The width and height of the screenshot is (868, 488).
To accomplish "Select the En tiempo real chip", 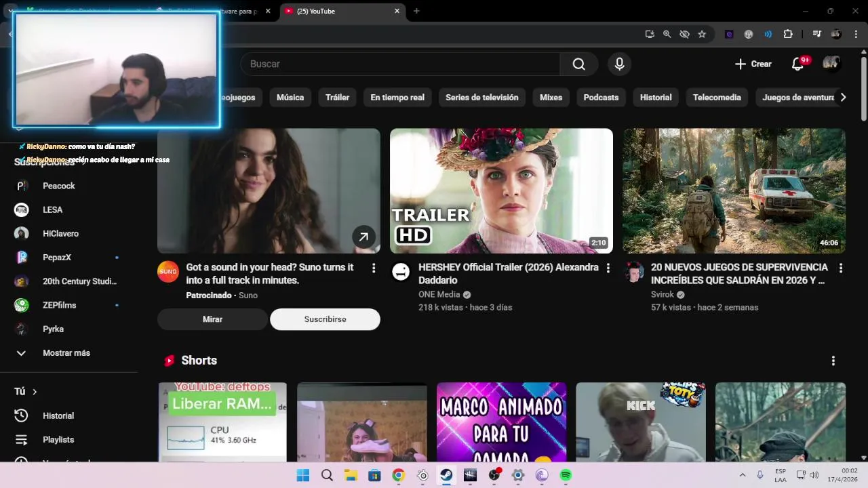I will point(397,98).
